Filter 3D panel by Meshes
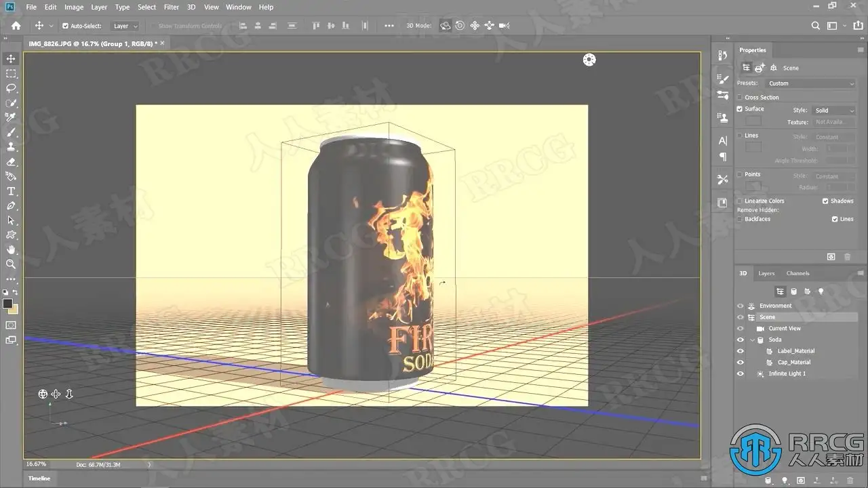Screen dimensions: 868x488 tap(794, 291)
